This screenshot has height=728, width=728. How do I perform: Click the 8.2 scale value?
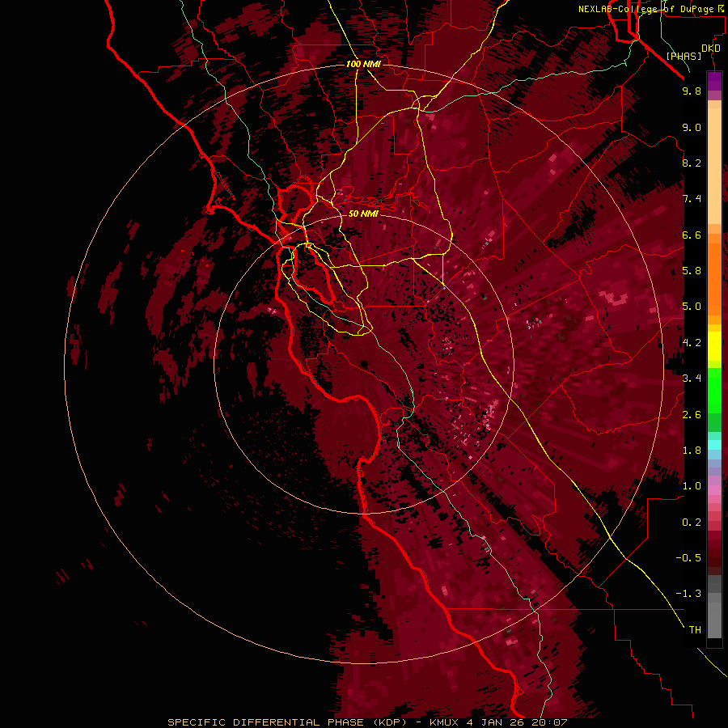(x=692, y=163)
